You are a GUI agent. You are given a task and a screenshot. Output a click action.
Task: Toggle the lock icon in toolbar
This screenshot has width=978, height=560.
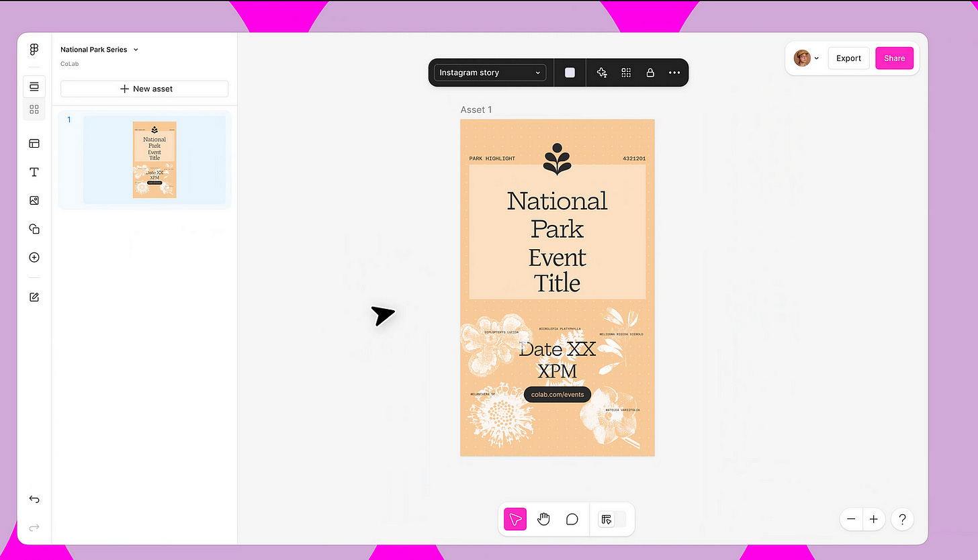click(x=650, y=73)
